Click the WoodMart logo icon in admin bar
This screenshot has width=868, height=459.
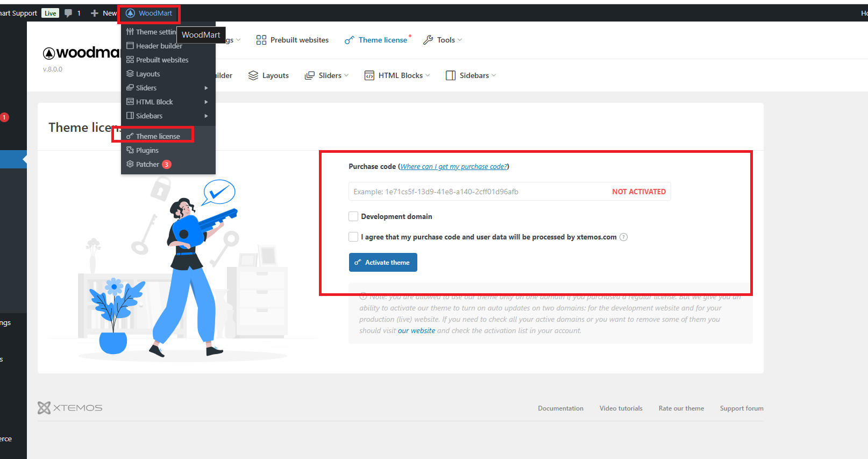point(130,13)
